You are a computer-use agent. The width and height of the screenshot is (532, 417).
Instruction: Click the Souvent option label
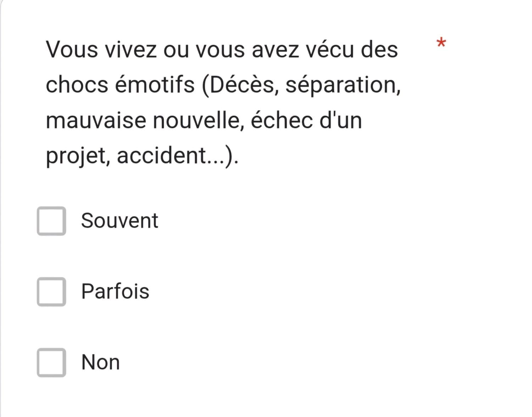120,220
